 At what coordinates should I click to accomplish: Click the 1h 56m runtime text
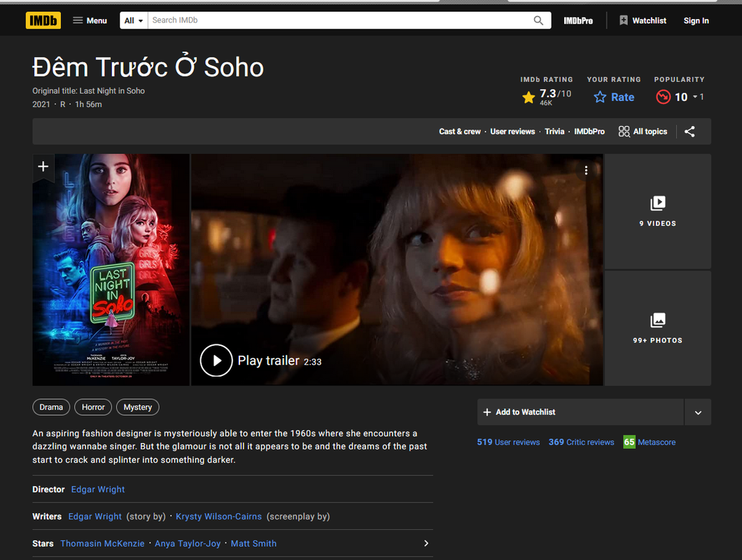(88, 104)
